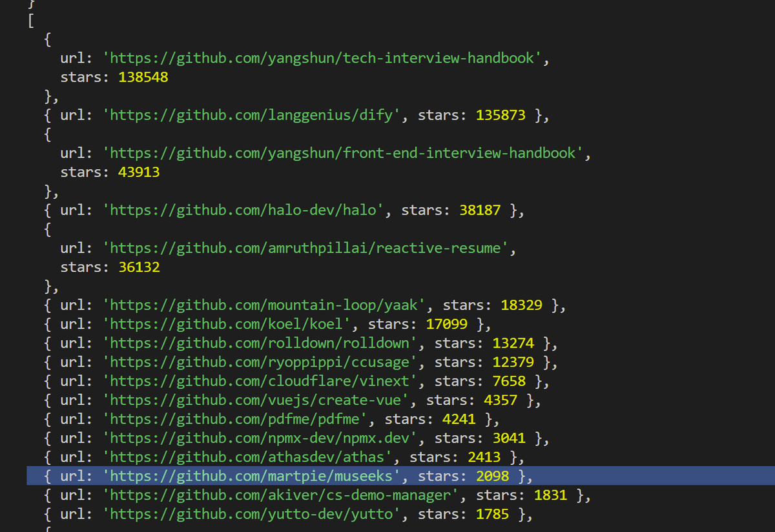Select the star count 17099

pyautogui.click(x=447, y=324)
